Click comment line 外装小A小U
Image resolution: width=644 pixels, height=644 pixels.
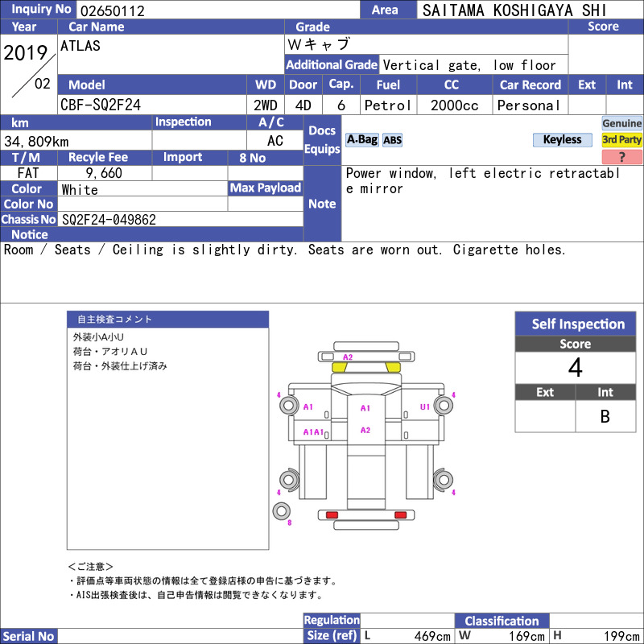click(98, 337)
